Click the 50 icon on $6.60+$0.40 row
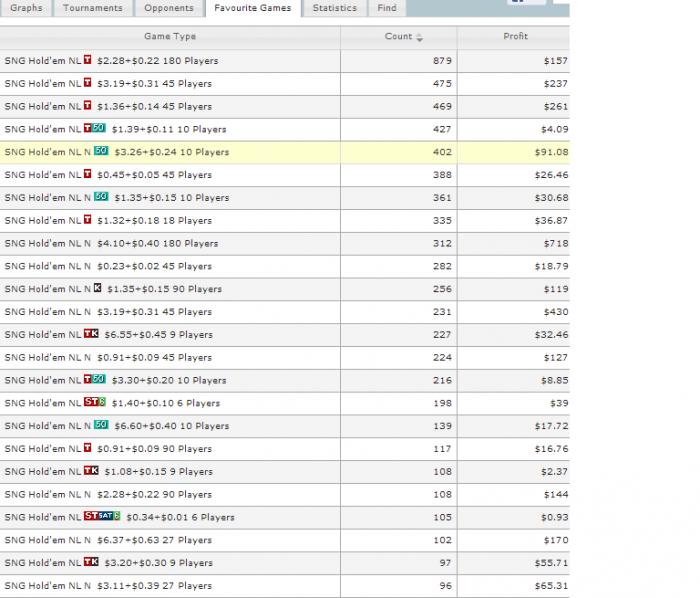The image size is (700, 598). pyautogui.click(x=101, y=424)
